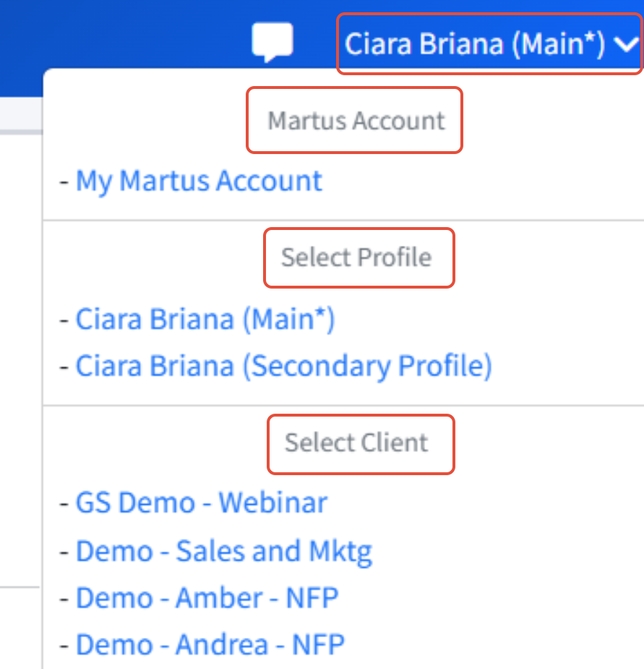Click the dash bullet before Demo - Andrea - NFP

[x=64, y=646]
